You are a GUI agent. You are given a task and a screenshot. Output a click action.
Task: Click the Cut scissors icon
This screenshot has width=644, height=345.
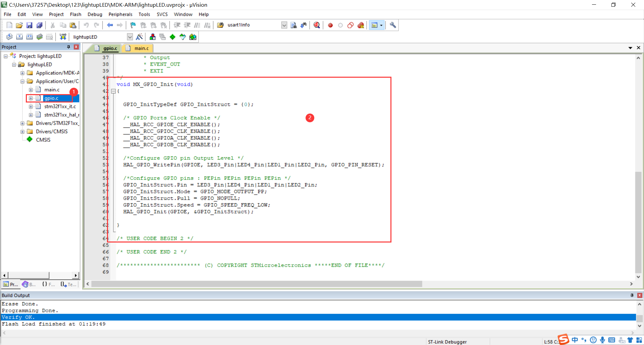(x=53, y=25)
